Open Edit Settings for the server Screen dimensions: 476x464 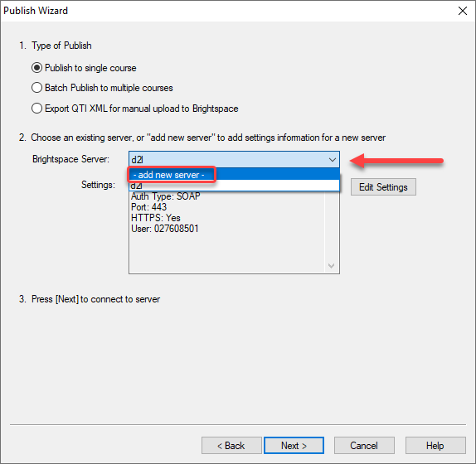click(383, 187)
